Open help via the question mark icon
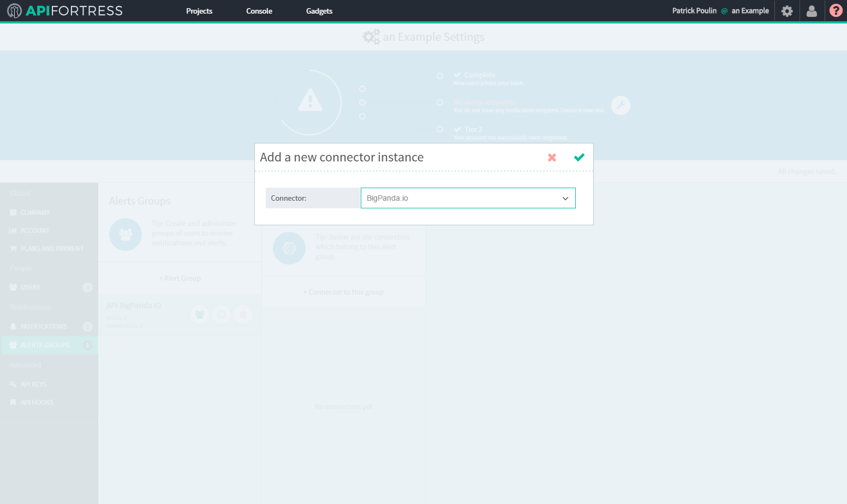 point(836,11)
